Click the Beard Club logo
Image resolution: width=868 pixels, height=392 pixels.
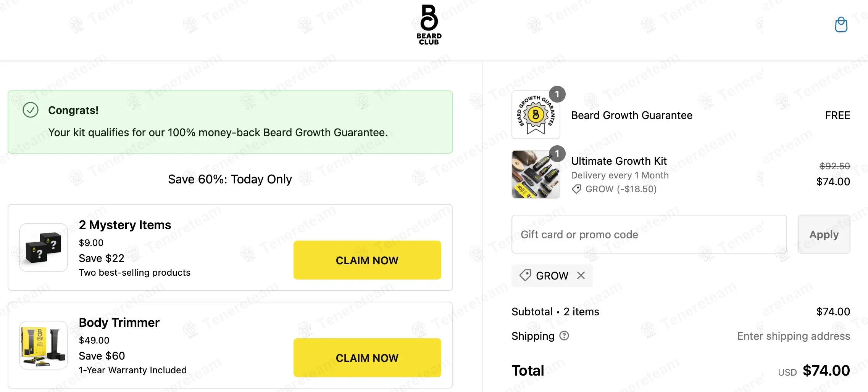(429, 25)
